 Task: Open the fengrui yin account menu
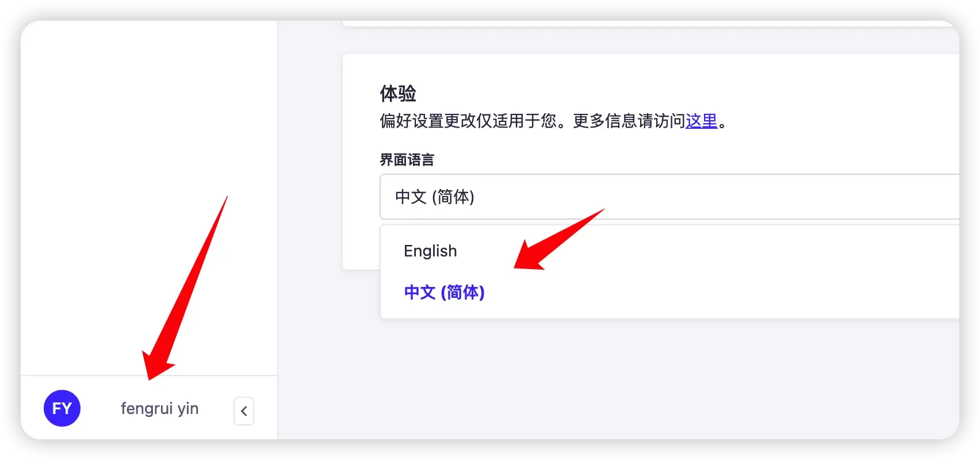[x=159, y=409]
